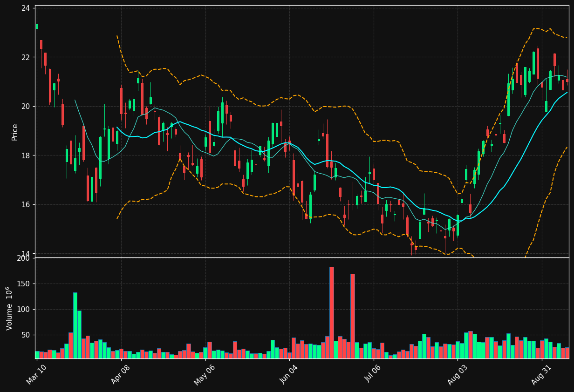Click volume tick value 50
This screenshot has height=392, width=574.
coord(26,335)
